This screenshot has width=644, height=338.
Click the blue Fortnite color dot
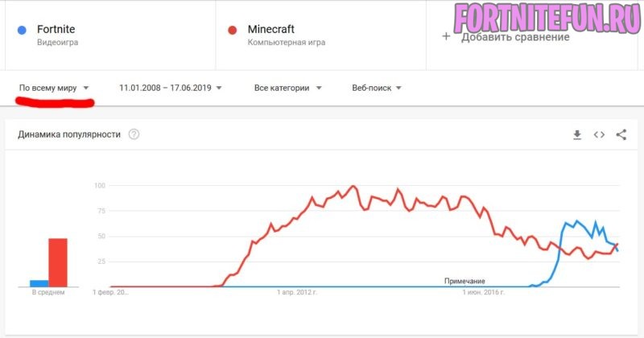(22, 30)
